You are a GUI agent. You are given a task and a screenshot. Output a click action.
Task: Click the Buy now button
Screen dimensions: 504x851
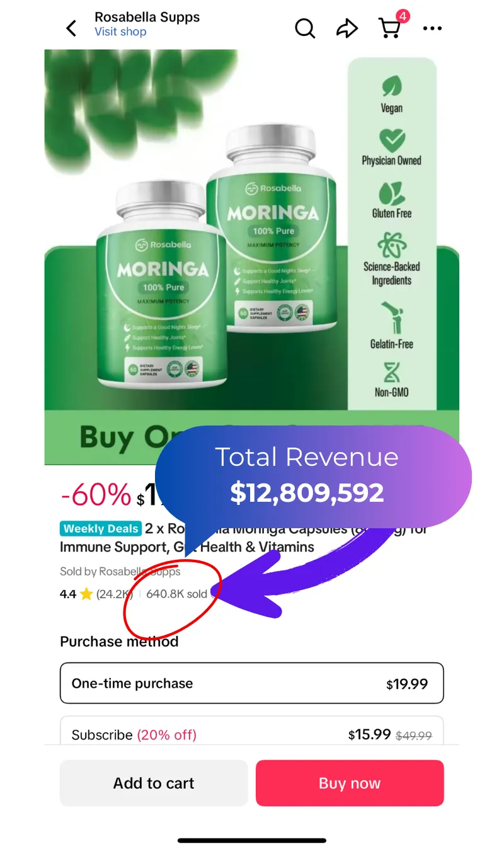click(350, 783)
